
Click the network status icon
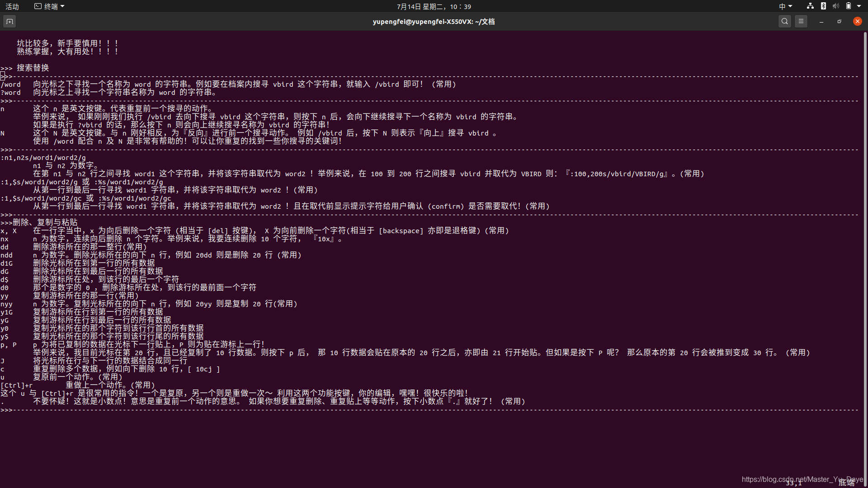pyautogui.click(x=810, y=6)
